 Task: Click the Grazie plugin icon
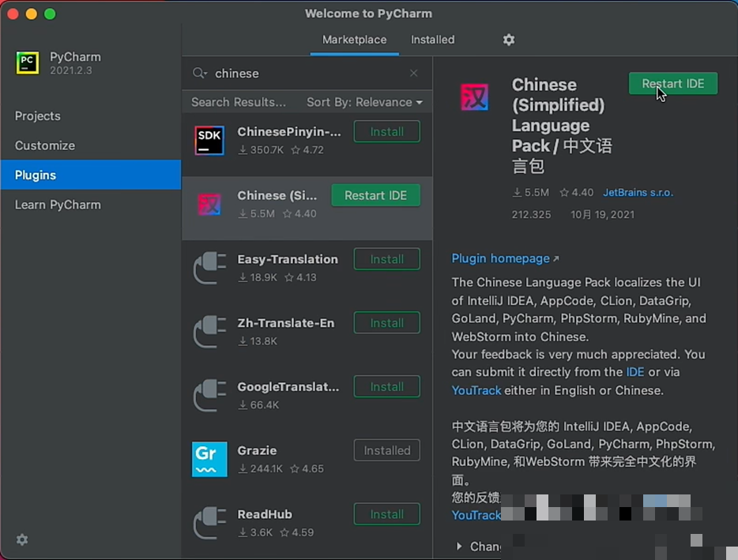point(209,459)
